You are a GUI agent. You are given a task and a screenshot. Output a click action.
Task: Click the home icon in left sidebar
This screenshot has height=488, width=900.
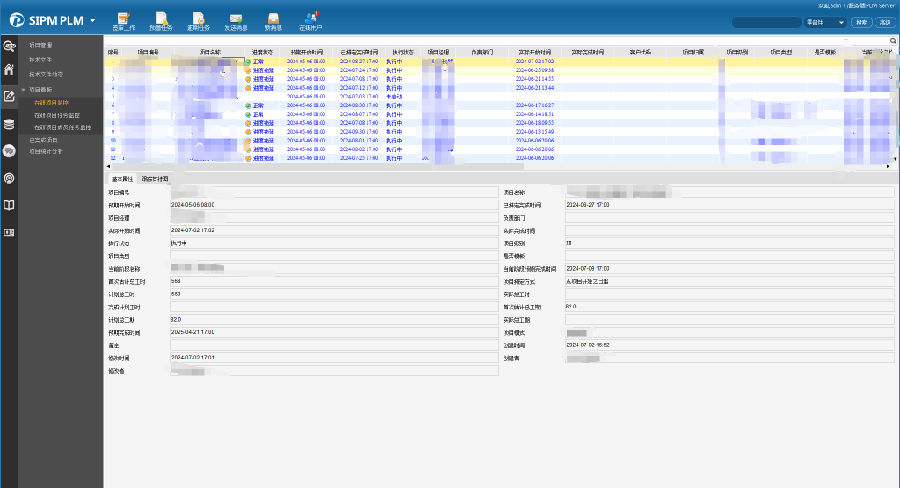(10, 70)
